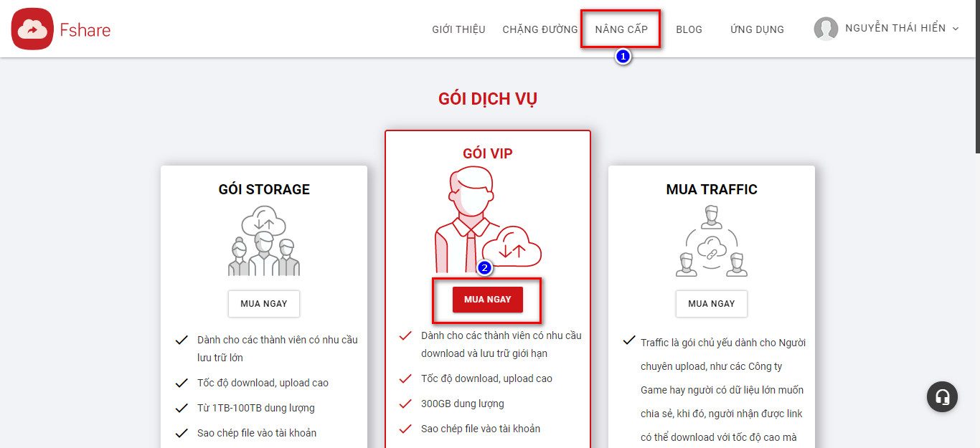
Task: Click Mua Ngay under Mua Traffic
Action: coord(712,304)
